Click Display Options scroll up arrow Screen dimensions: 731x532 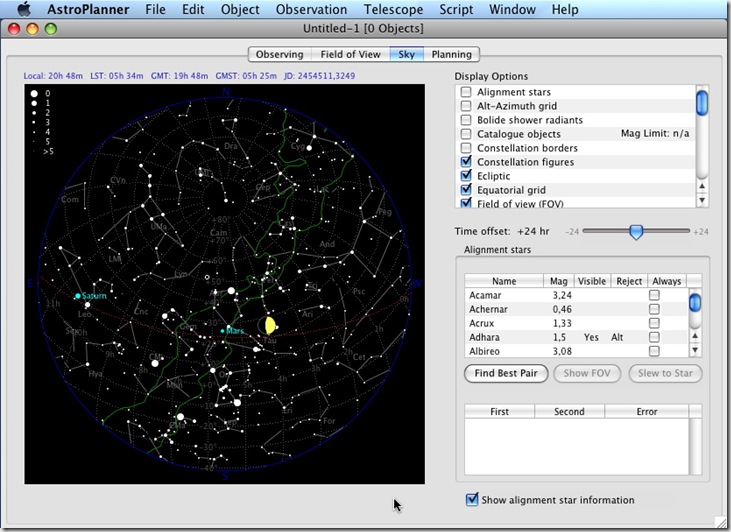point(702,187)
